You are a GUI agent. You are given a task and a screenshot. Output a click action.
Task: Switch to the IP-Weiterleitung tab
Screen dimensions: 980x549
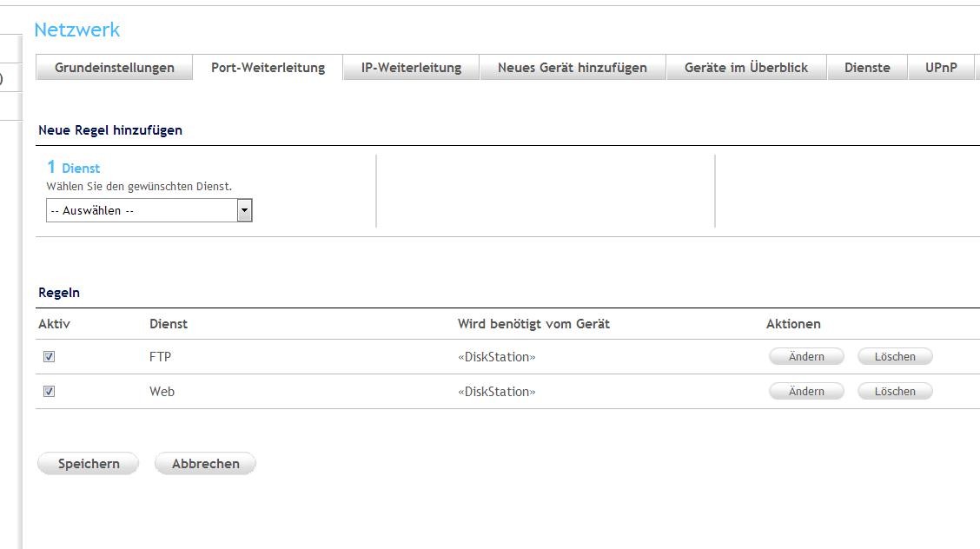point(411,68)
